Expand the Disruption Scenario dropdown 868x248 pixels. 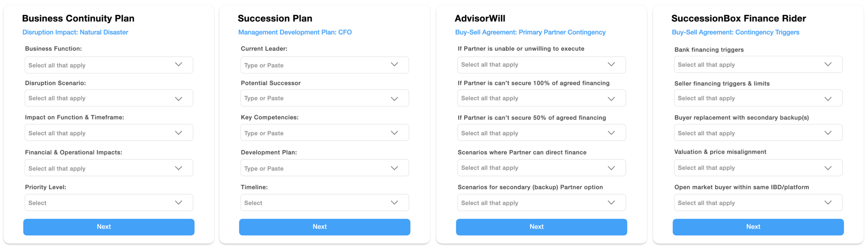[109, 98]
